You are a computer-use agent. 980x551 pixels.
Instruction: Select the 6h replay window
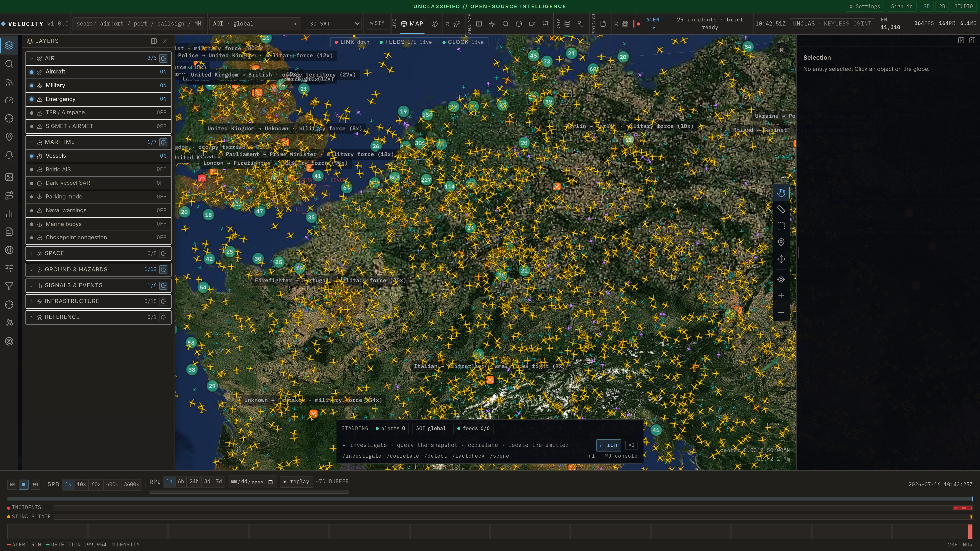pyautogui.click(x=181, y=481)
